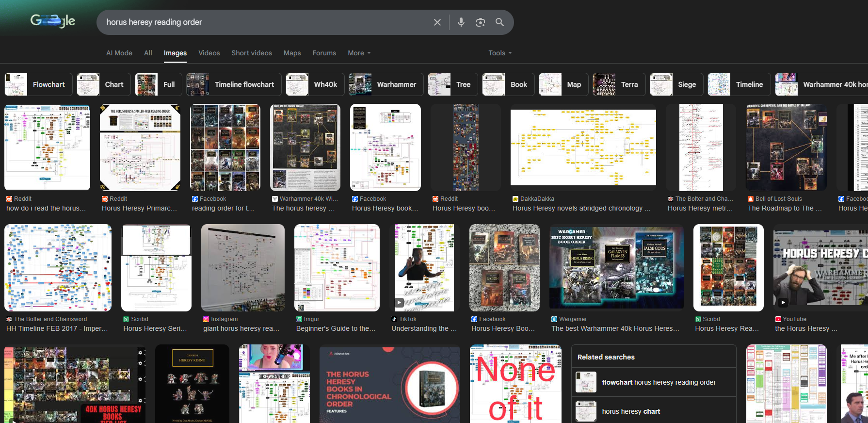The height and width of the screenshot is (423, 868).
Task: Open Warhammer 40k Wiki image result
Action: tap(305, 147)
